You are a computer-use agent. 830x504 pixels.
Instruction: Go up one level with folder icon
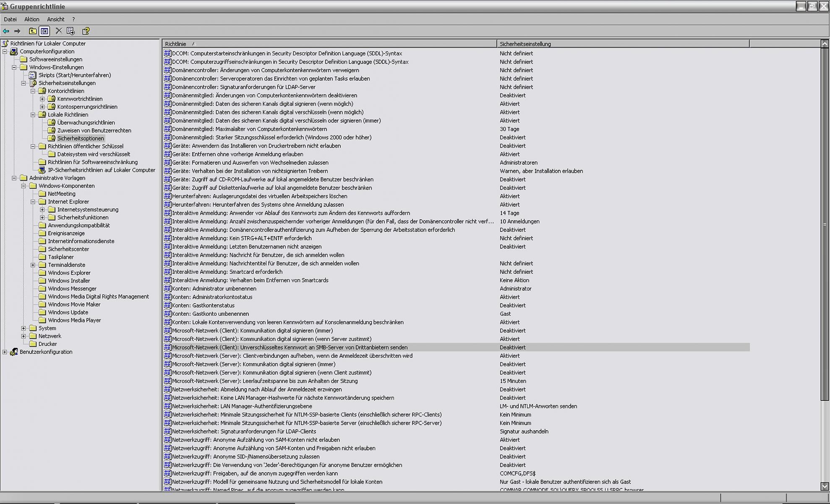[32, 31]
